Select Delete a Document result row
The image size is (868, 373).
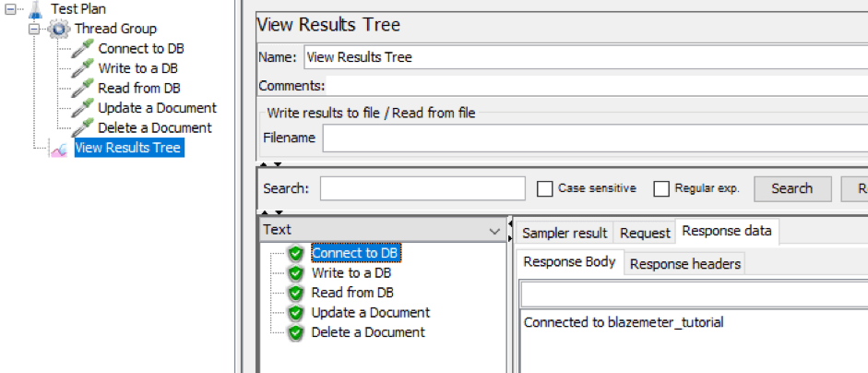[x=368, y=332]
